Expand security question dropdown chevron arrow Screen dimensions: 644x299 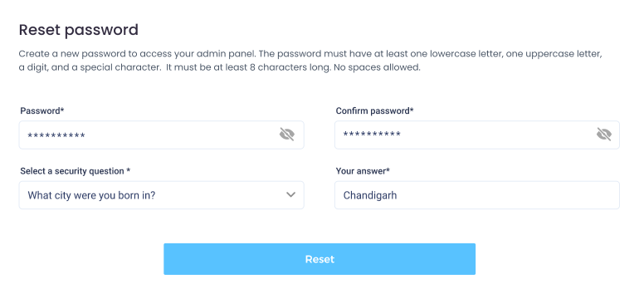(290, 194)
